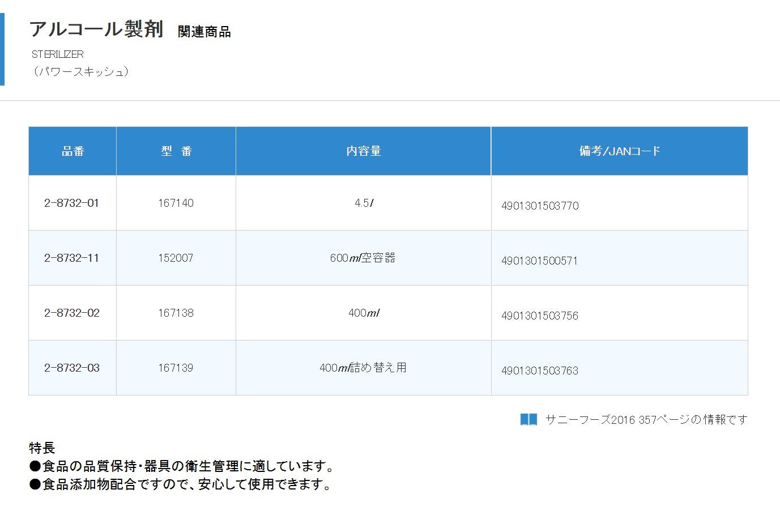Click the 内容量 column header
Screen dimensions: 780x532
[364, 151]
